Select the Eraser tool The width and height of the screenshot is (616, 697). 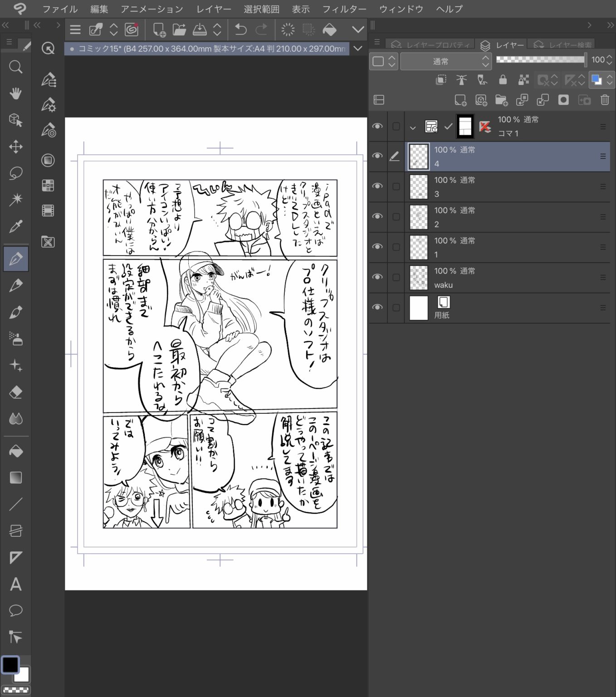click(x=16, y=392)
